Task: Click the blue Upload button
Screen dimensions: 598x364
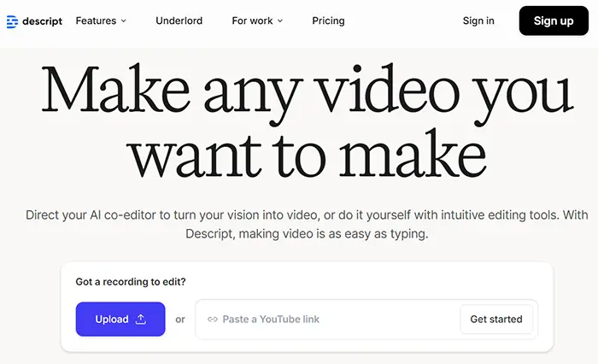Action: pos(120,320)
